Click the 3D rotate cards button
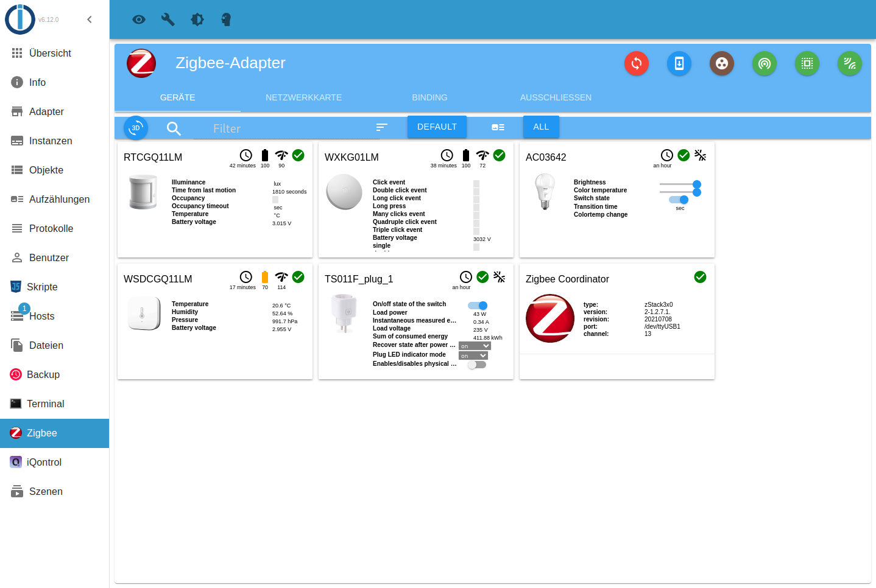 136,128
